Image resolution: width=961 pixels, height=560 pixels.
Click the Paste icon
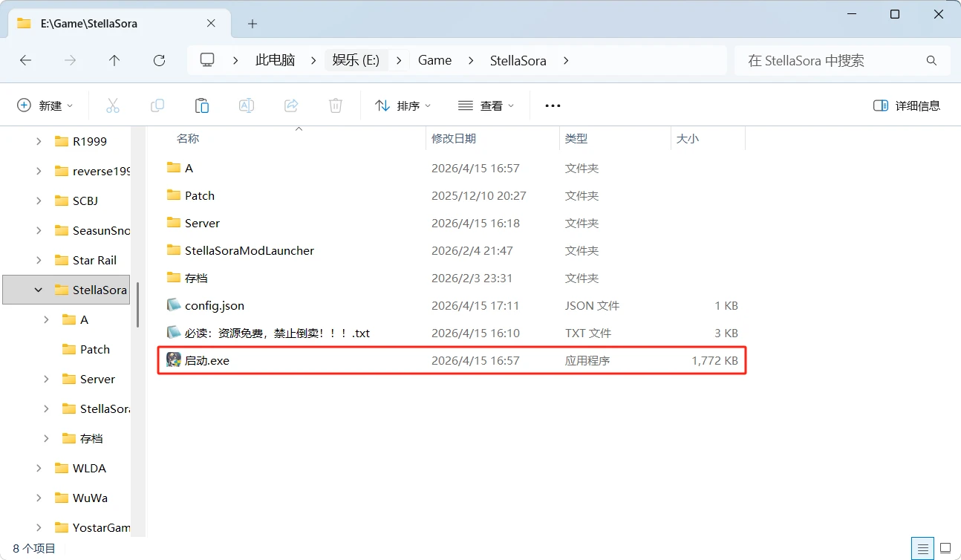[202, 105]
